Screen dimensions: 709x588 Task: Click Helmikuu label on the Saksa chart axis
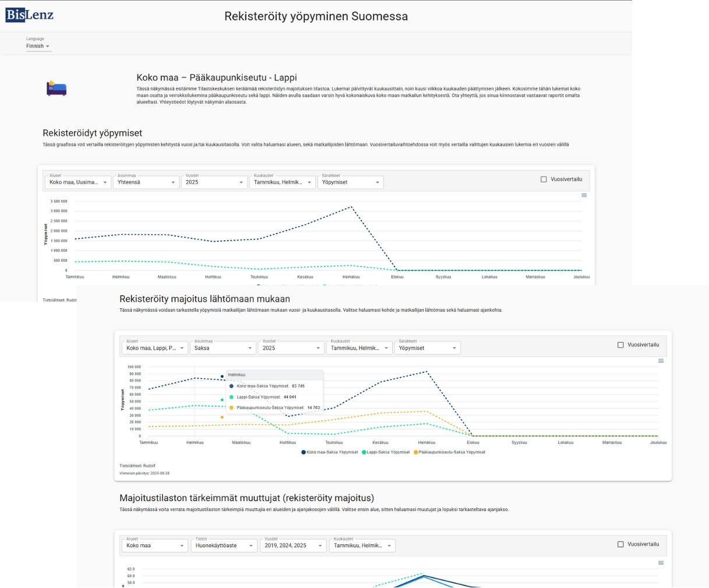click(x=195, y=442)
